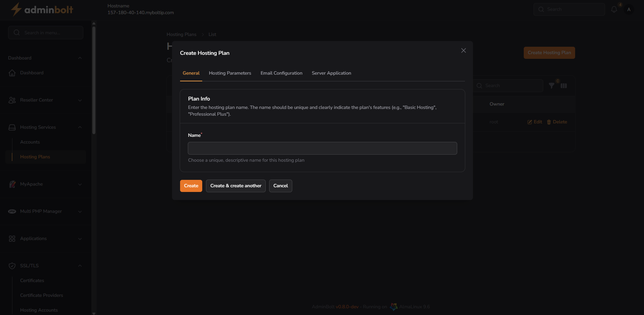Switch to the Hosting Parameters tab

tap(230, 73)
